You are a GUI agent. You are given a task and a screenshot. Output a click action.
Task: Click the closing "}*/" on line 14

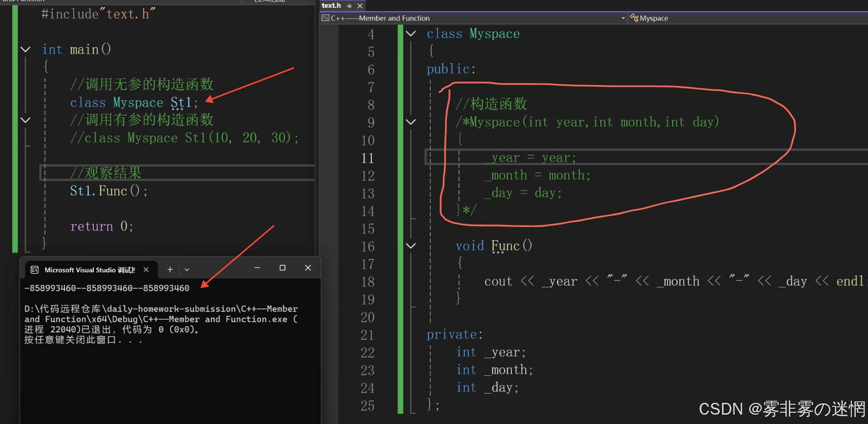point(466,210)
